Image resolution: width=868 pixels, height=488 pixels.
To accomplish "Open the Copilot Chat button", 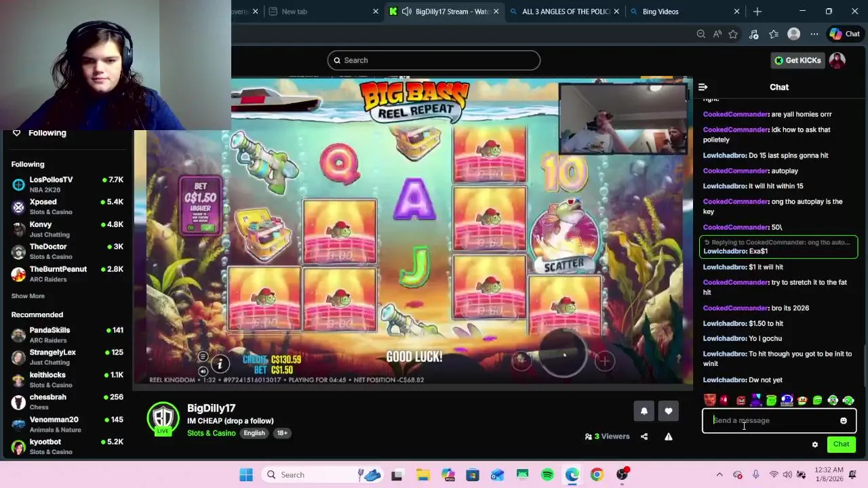I will (x=845, y=34).
